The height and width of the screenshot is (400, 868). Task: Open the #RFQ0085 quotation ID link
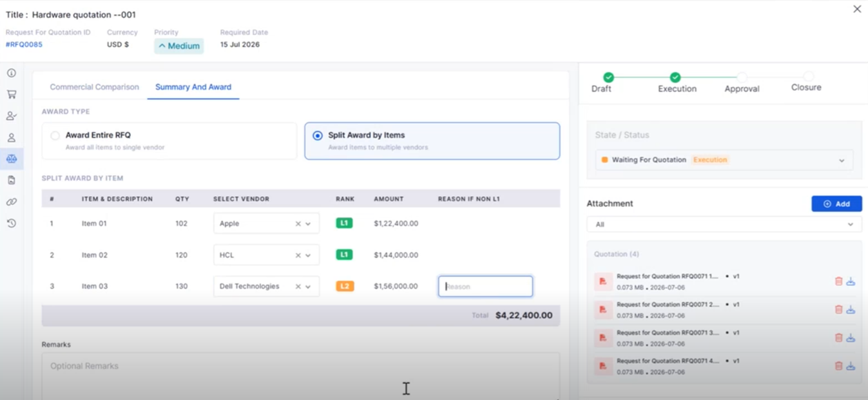[24, 45]
